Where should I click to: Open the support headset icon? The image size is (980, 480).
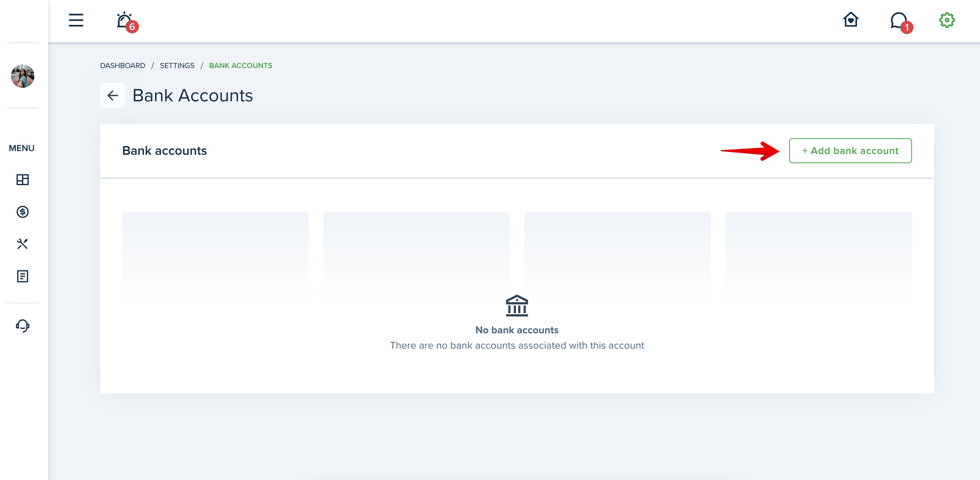pos(22,326)
